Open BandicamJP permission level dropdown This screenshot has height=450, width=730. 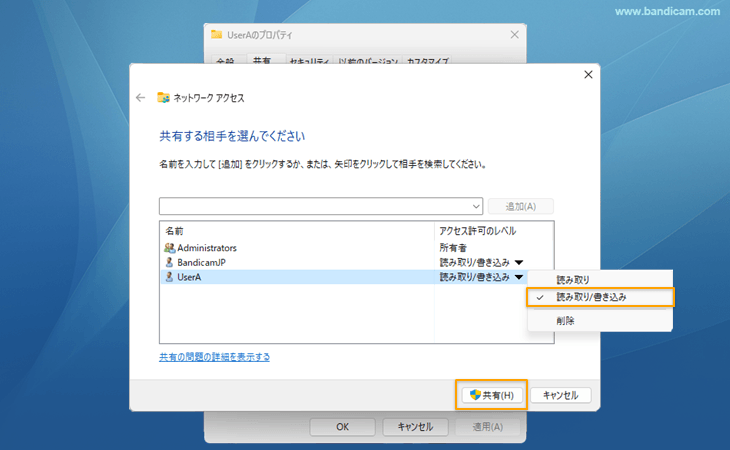[x=519, y=262]
